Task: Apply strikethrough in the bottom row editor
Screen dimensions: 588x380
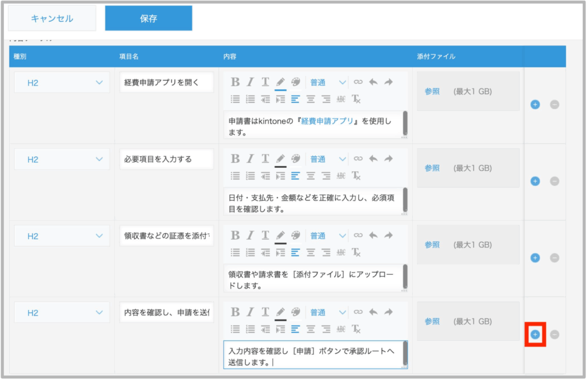Action: click(341, 329)
